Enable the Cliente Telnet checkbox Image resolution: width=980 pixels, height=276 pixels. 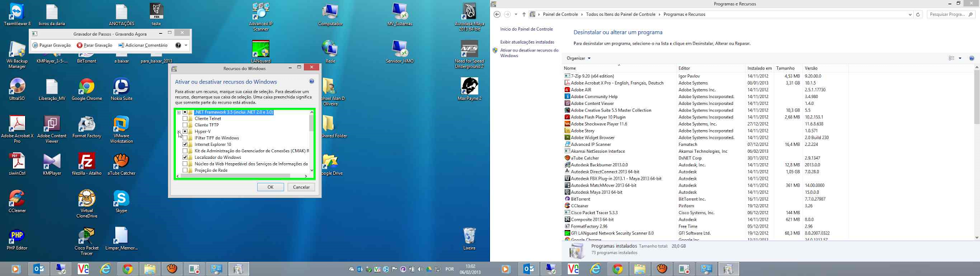185,118
